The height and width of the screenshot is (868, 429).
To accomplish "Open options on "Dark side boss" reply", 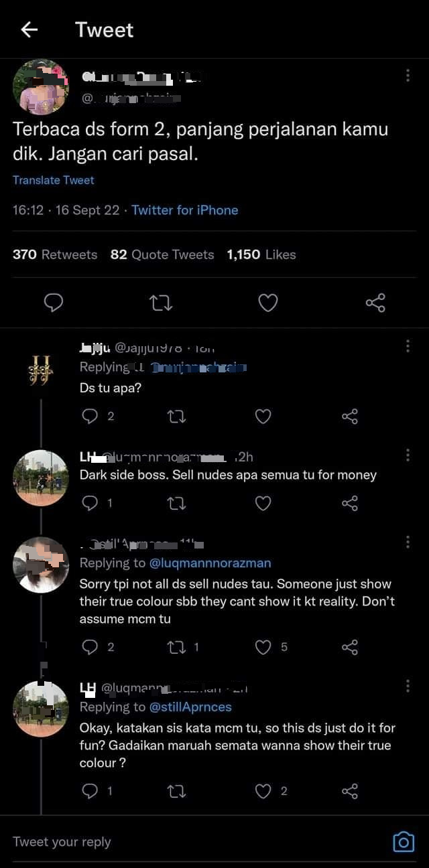I will (408, 455).
